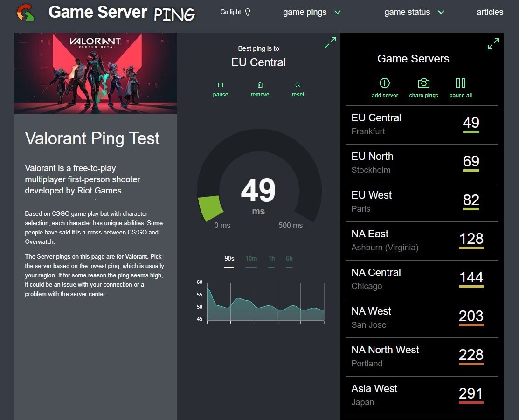Viewport: 519px width, 420px height.
Task: Click the 49 ping value for Frankfurt
Action: click(471, 123)
